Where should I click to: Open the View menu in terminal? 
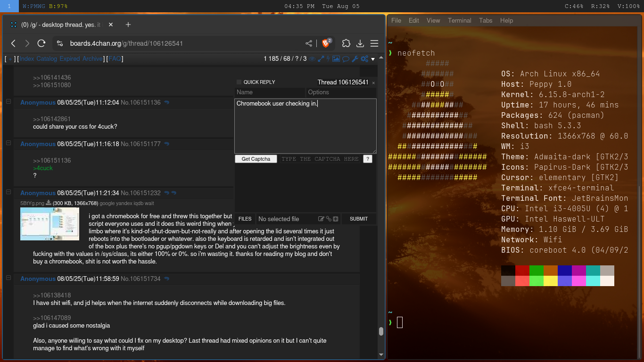coord(433,20)
